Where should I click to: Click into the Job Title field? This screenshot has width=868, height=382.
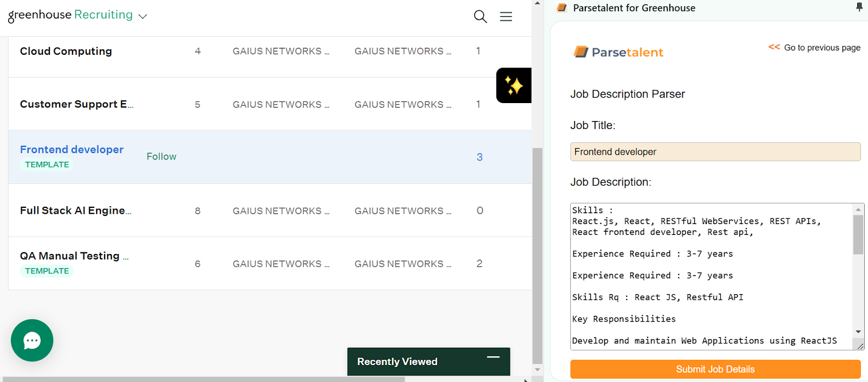(x=715, y=152)
